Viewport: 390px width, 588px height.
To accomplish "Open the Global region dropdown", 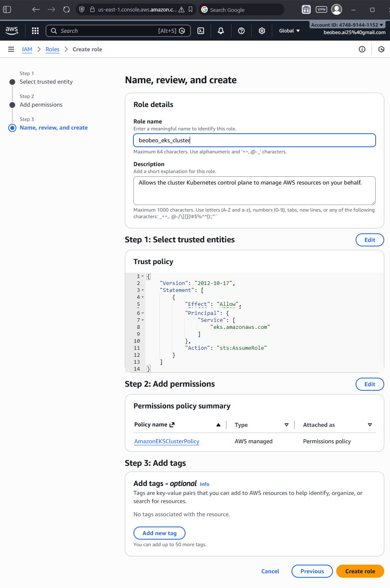I will click(x=289, y=31).
